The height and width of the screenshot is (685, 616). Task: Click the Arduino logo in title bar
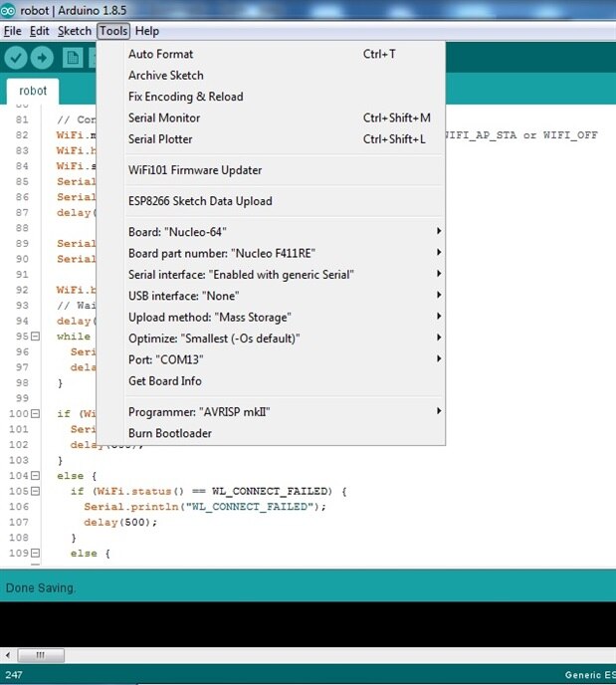pyautogui.click(x=9, y=10)
